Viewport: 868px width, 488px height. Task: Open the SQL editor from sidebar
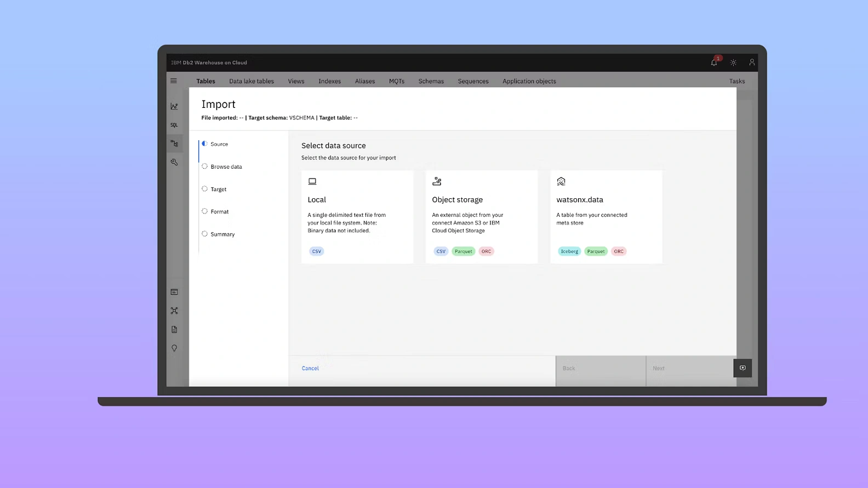[x=174, y=125]
